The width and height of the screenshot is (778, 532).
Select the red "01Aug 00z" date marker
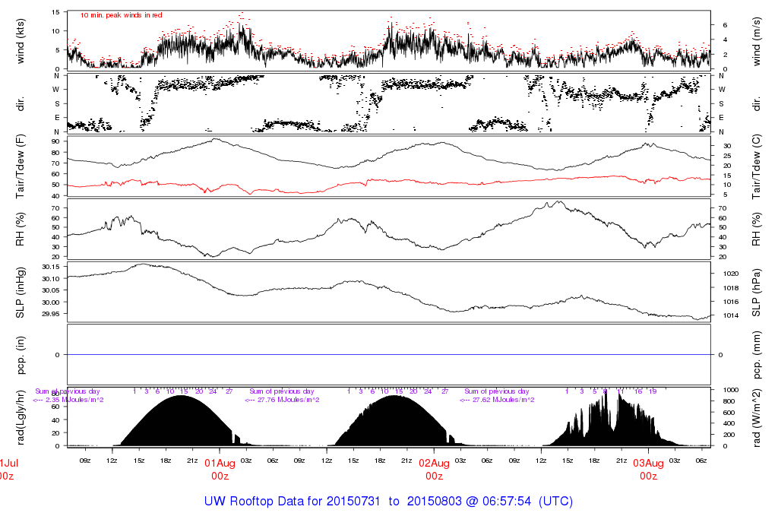pyautogui.click(x=220, y=470)
